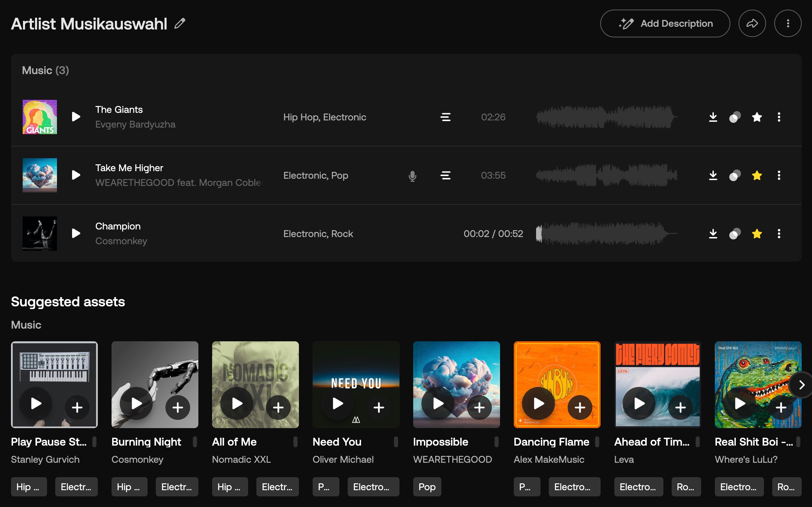This screenshot has width=812, height=507.
Task: Download The Giants track
Action: point(713,117)
